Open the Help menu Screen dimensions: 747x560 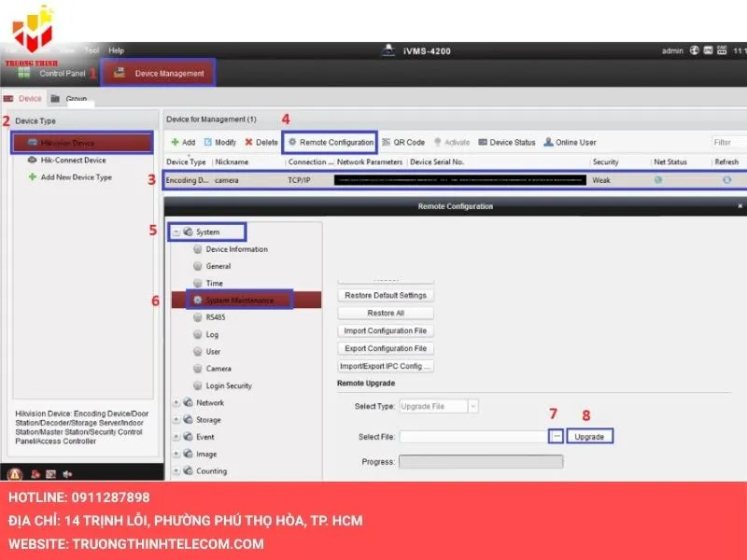[116, 50]
